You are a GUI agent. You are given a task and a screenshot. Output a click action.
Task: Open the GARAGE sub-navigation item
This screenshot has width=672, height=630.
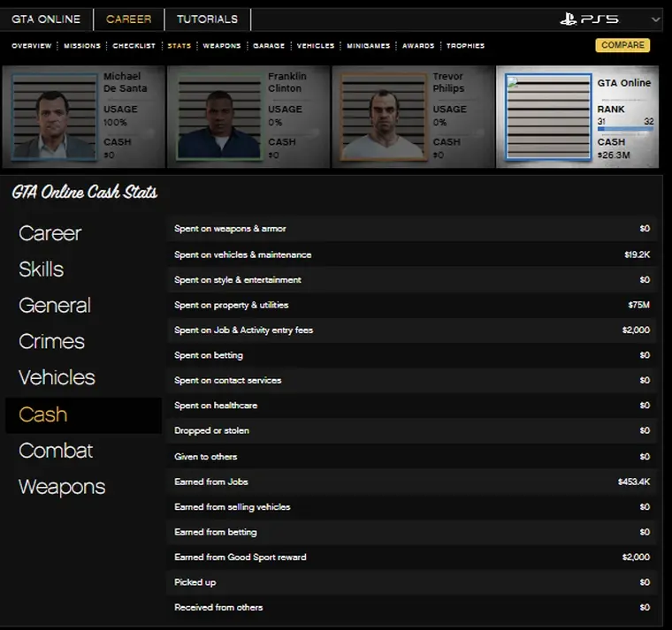(269, 46)
